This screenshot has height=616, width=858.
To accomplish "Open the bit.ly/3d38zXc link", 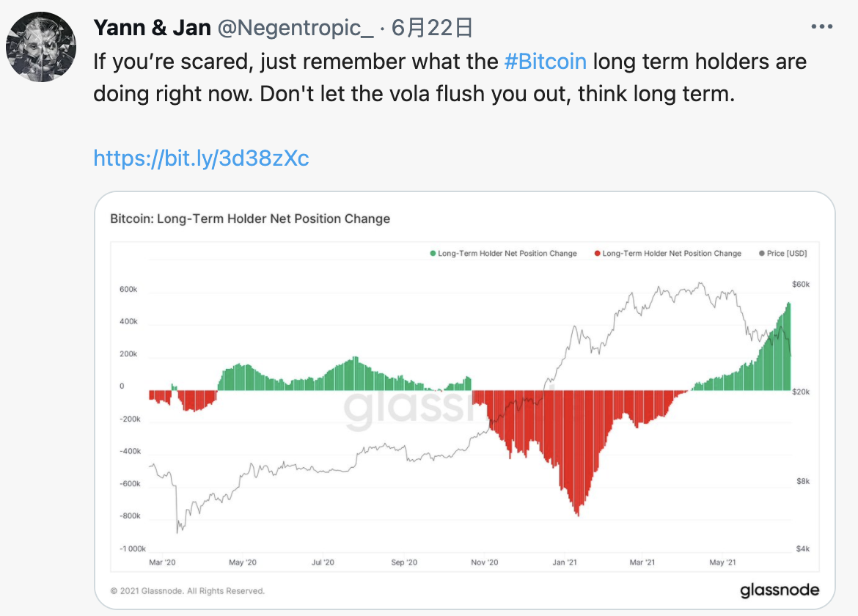I will 202,158.
